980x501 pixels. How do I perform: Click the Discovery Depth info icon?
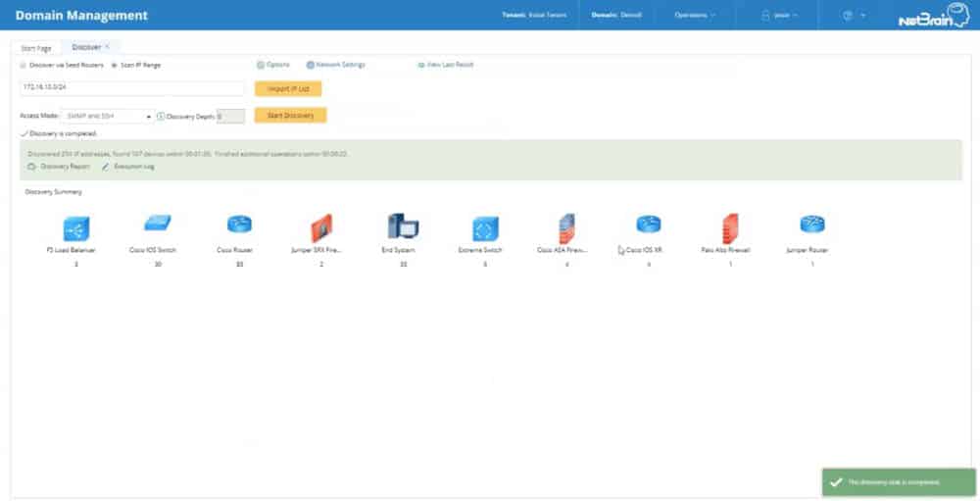(x=161, y=117)
